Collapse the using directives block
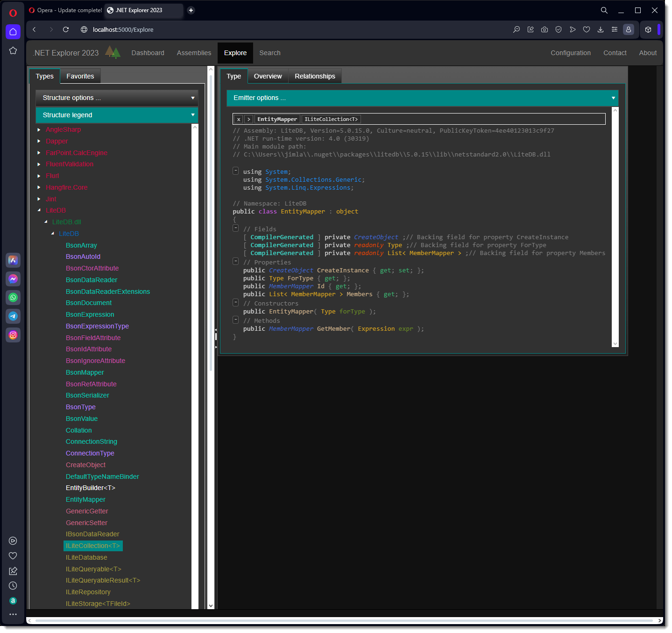This screenshot has height=633, width=672. [236, 171]
